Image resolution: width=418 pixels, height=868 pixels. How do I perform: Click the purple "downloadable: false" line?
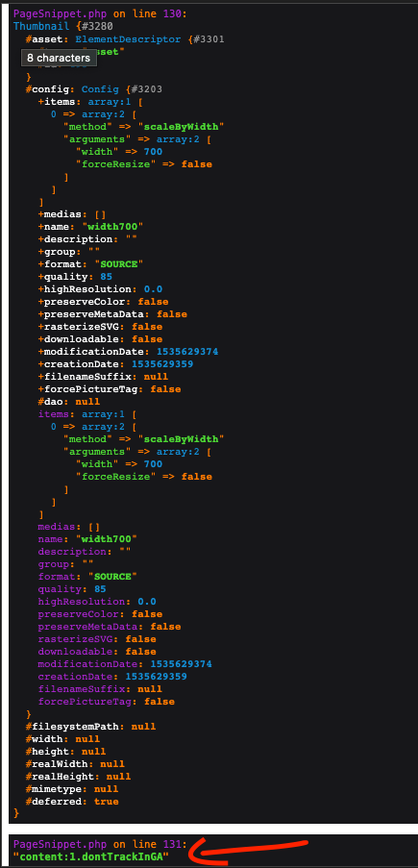tap(97, 652)
